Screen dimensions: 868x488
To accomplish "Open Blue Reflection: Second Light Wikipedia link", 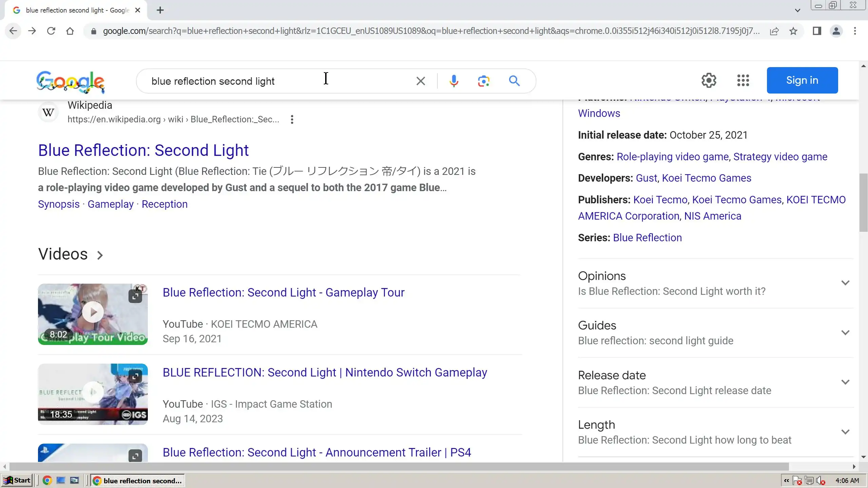I will pyautogui.click(x=143, y=150).
